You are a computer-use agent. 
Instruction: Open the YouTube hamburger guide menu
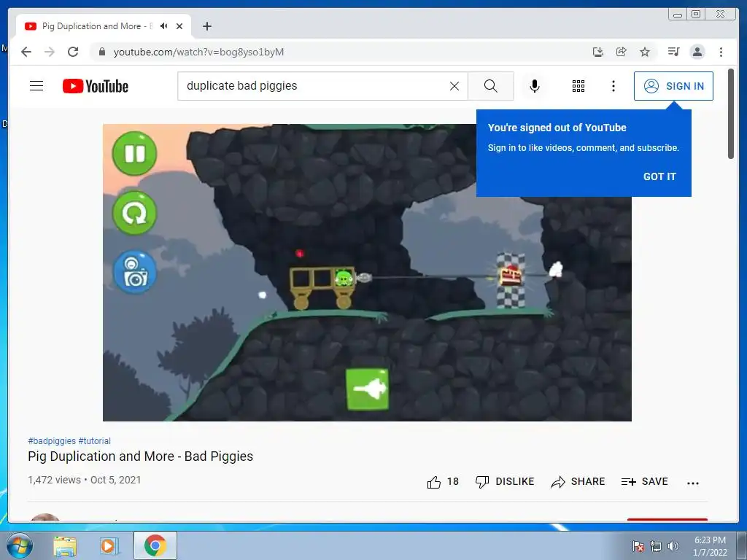tap(36, 86)
